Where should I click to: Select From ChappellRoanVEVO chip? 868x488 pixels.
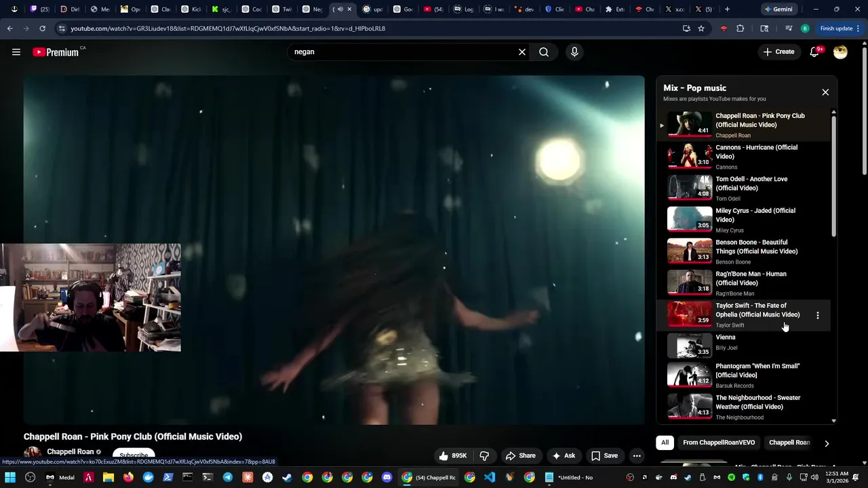[x=719, y=443]
